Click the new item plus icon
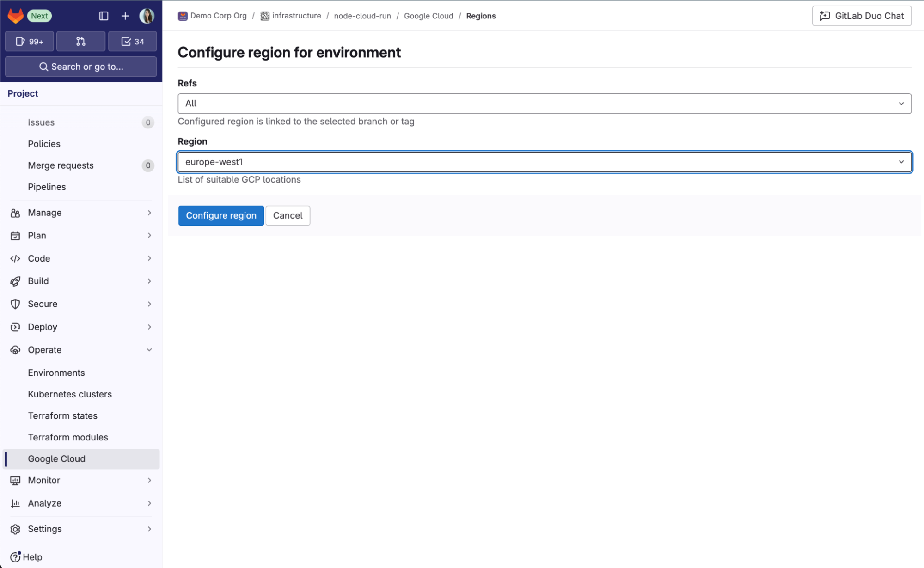Screen dimensions: 924x568 [x=125, y=16]
